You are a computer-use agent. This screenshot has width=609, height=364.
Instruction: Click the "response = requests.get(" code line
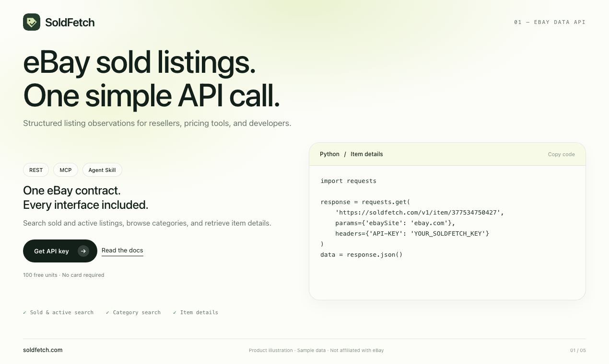365,202
